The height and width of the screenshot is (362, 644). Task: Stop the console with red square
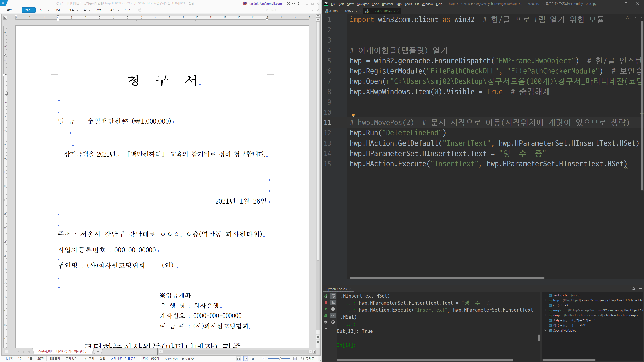[x=326, y=302]
